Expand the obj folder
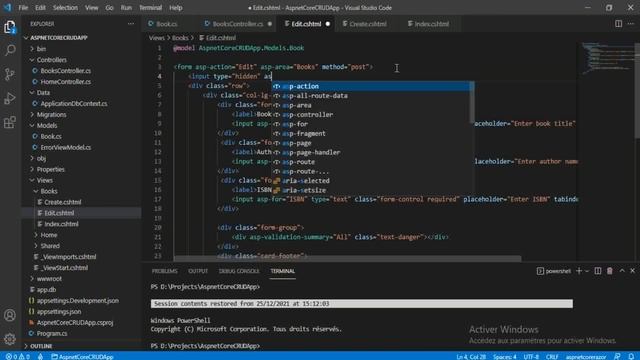Viewport: 640px width, 360px height. 41,158
